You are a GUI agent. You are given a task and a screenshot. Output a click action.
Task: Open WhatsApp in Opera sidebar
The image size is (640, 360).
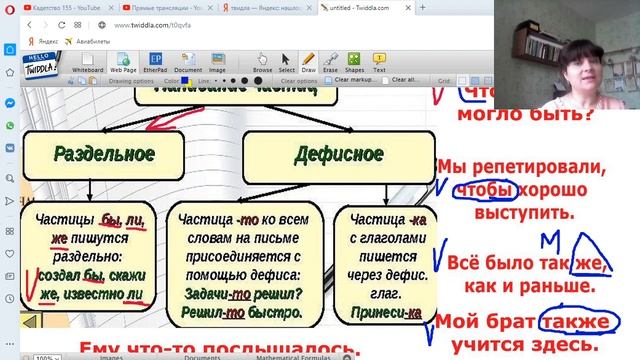click(x=10, y=125)
